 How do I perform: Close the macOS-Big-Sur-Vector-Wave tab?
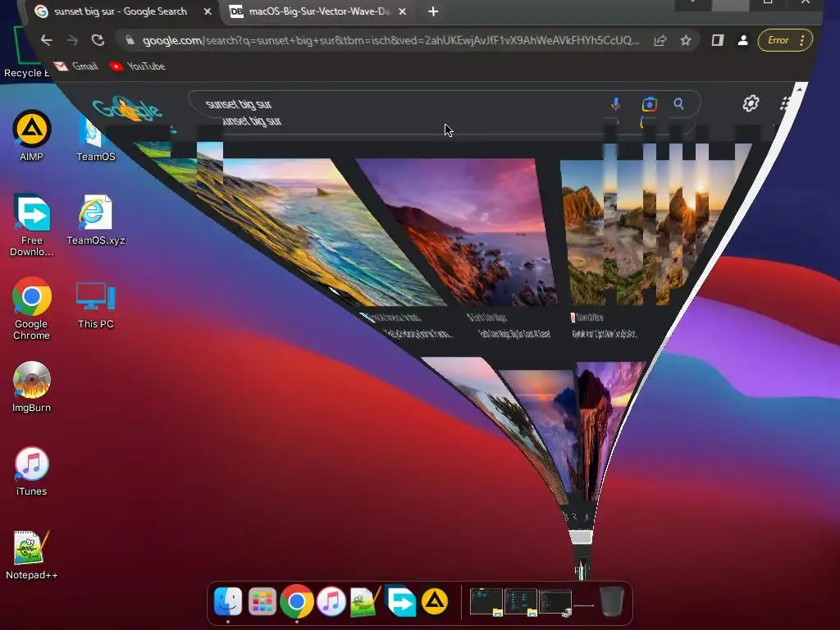coord(402,11)
